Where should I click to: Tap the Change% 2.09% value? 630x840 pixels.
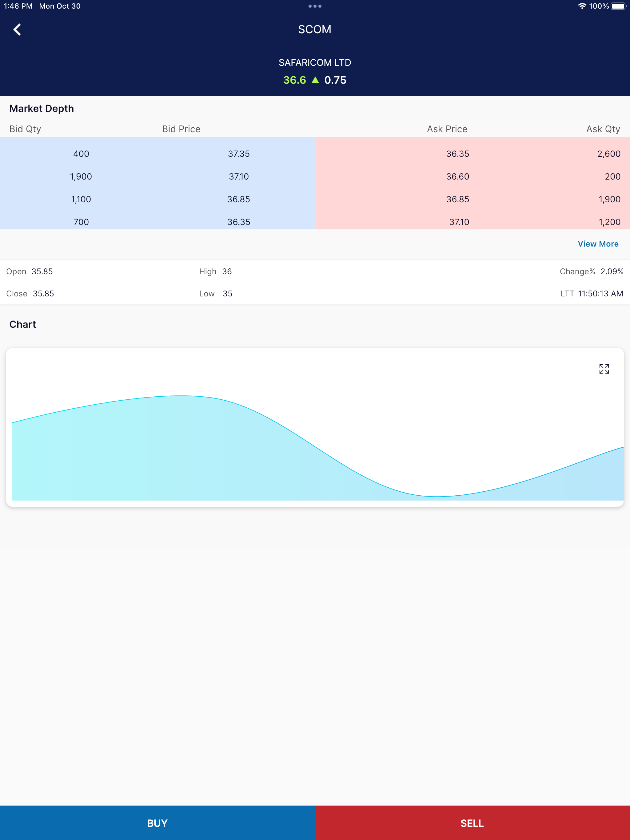coord(611,271)
